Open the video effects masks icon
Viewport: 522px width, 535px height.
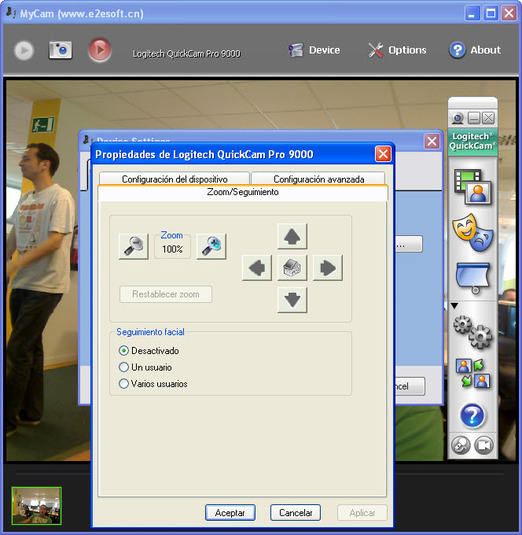(473, 232)
